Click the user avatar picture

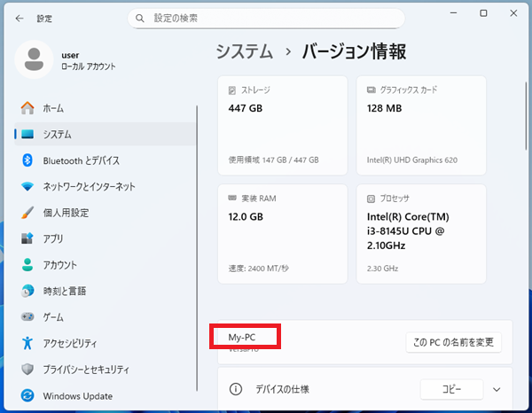click(34, 59)
